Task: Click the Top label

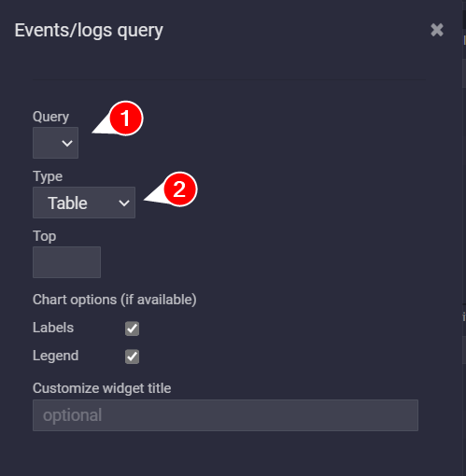Action: 45,236
